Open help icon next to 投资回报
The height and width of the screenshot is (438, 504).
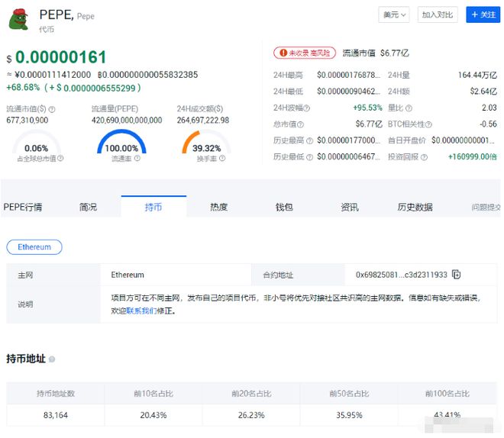tap(425, 157)
